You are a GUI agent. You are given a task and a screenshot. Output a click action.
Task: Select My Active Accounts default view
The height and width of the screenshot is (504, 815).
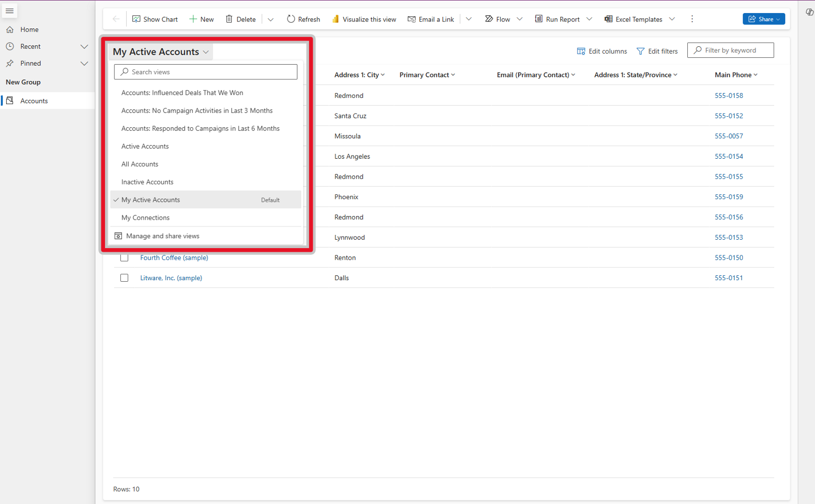click(x=206, y=200)
